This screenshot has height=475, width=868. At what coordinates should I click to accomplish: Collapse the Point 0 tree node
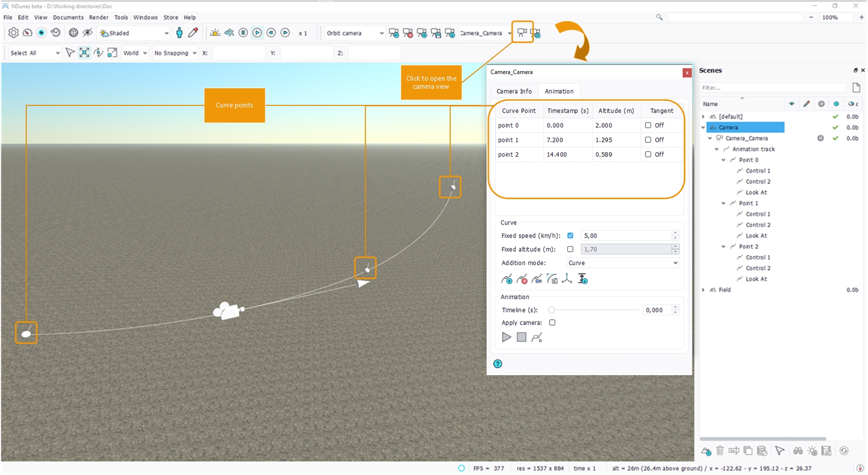723,160
